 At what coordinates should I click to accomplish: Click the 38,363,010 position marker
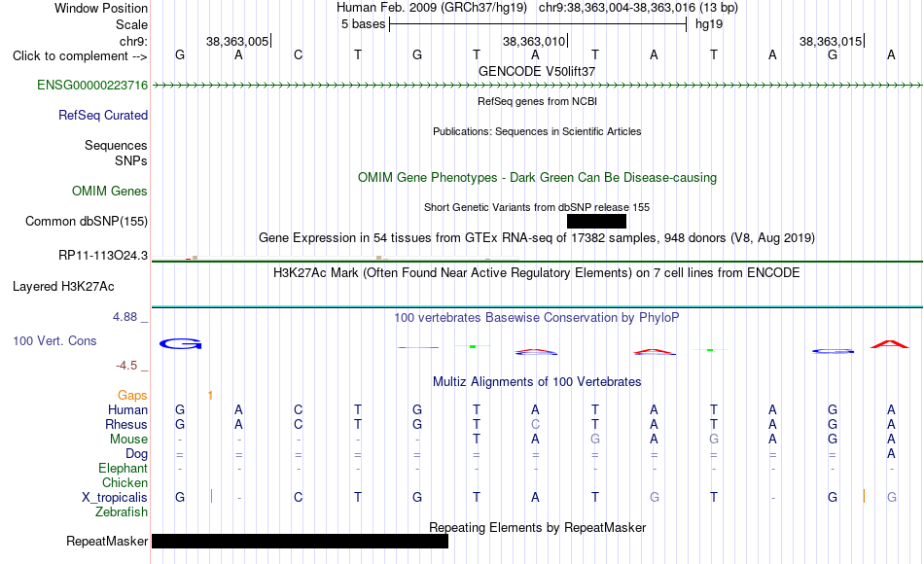click(x=534, y=41)
